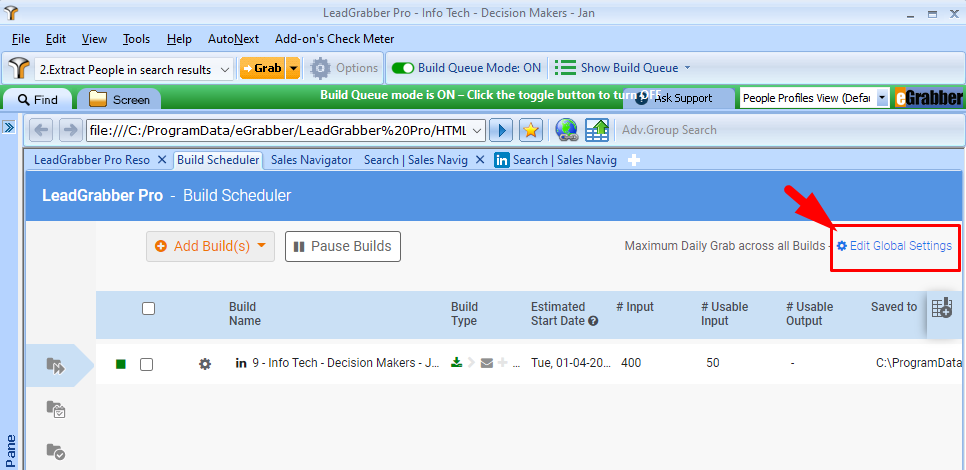Click the Tue, 01-04 start date cell

(570, 363)
